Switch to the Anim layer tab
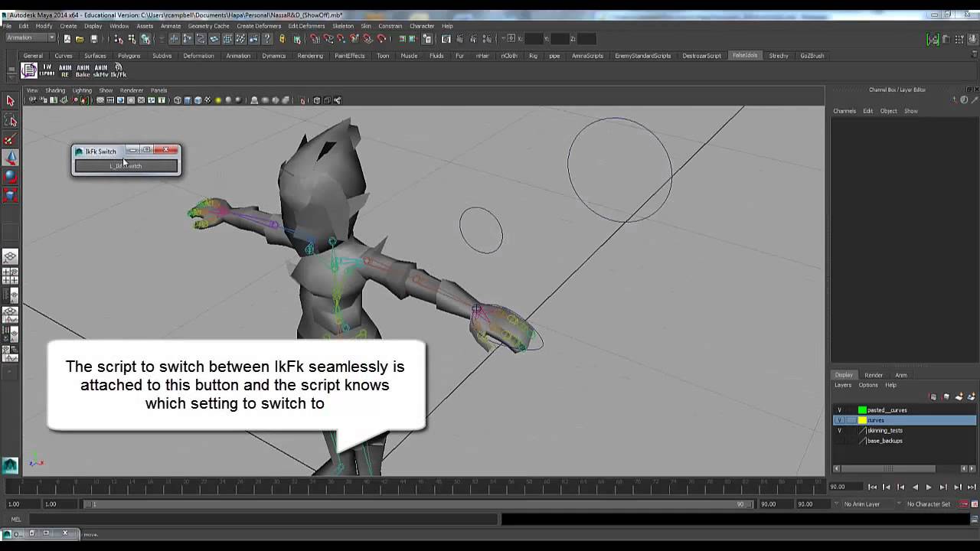Viewport: 980px width, 551px height. tap(901, 375)
